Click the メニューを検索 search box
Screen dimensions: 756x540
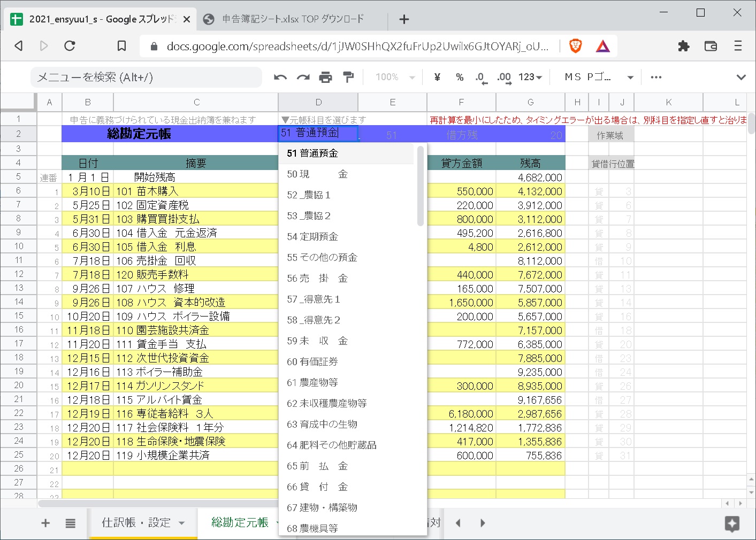point(146,78)
